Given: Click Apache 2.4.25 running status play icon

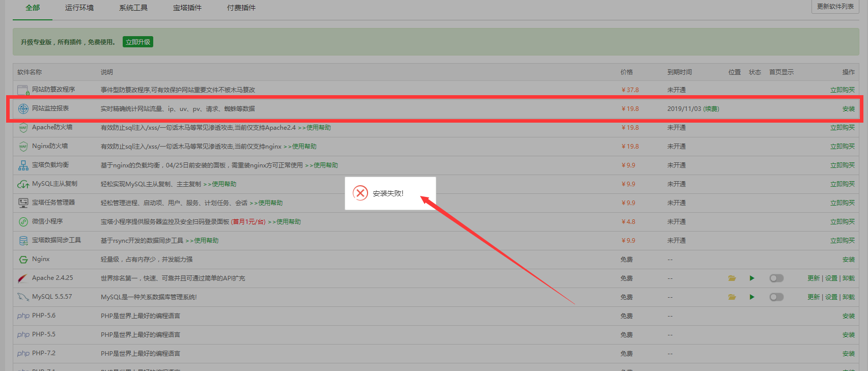Looking at the screenshot, I should 752,278.
